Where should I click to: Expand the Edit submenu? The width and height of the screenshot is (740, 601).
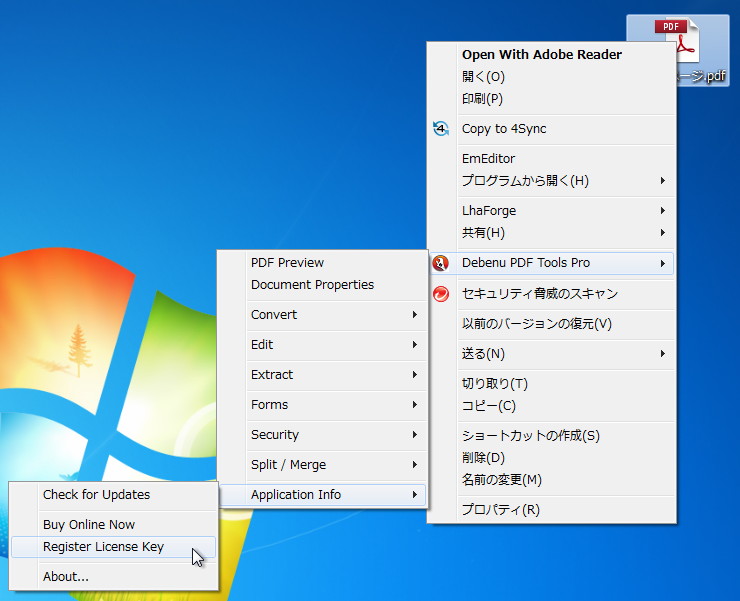[x=322, y=345]
